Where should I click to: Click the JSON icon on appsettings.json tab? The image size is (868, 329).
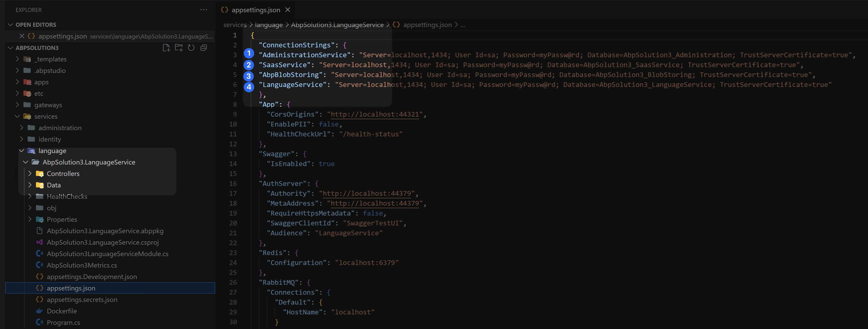tap(224, 10)
